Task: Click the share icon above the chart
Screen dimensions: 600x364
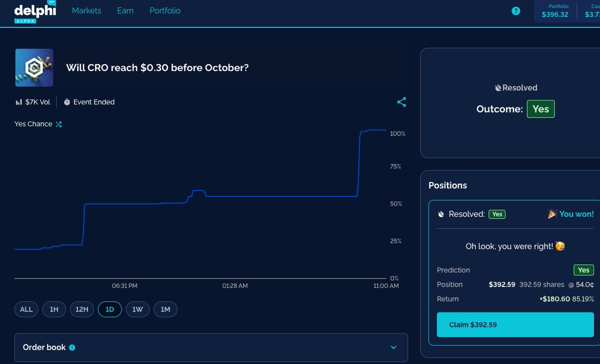Action: pyautogui.click(x=401, y=102)
